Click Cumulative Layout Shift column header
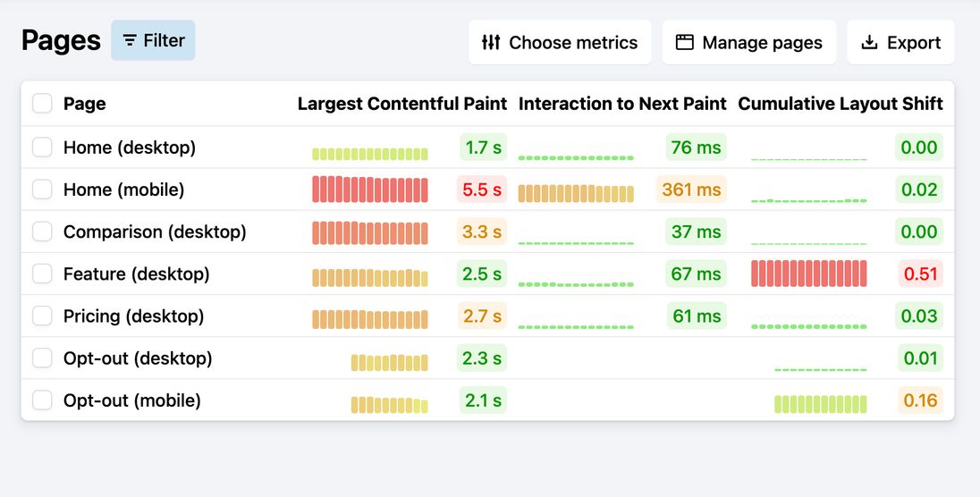The height and width of the screenshot is (497, 980). click(840, 104)
